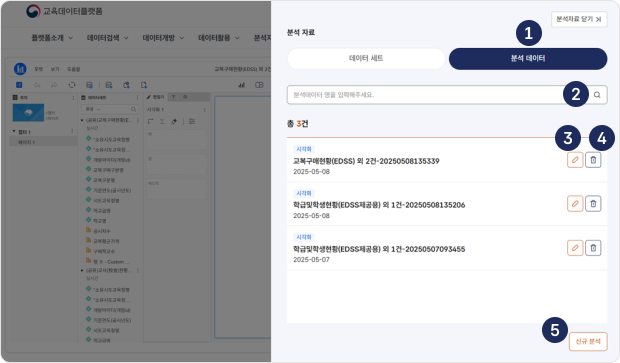Edit the analysis ending in 20250508135206
The width and height of the screenshot is (620, 363).
(x=575, y=204)
